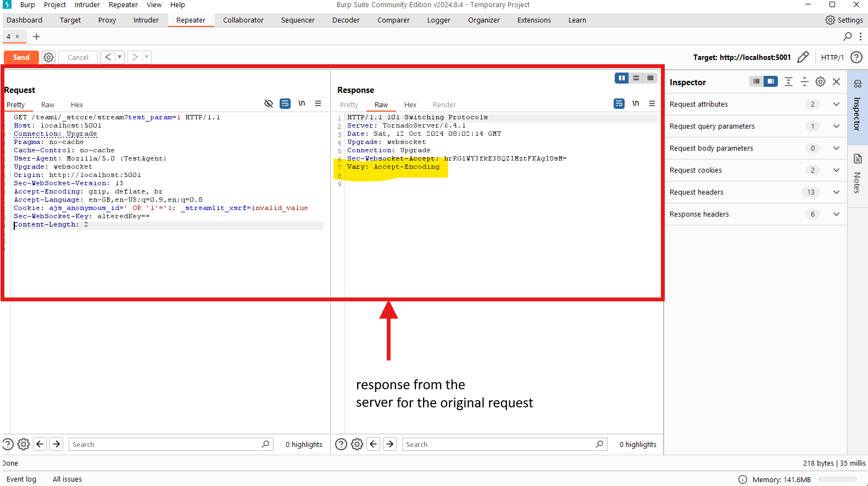Screen dimensions: 868x486
Task: Open the Extensions tab
Action: click(x=534, y=20)
